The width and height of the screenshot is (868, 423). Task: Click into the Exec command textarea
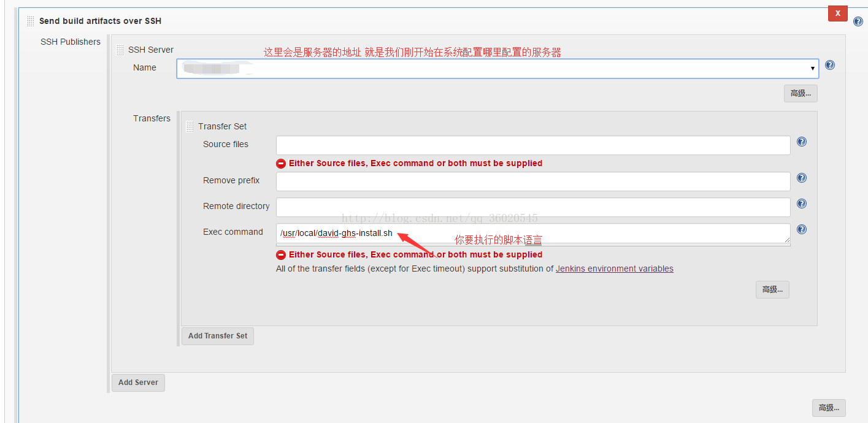[533, 234]
